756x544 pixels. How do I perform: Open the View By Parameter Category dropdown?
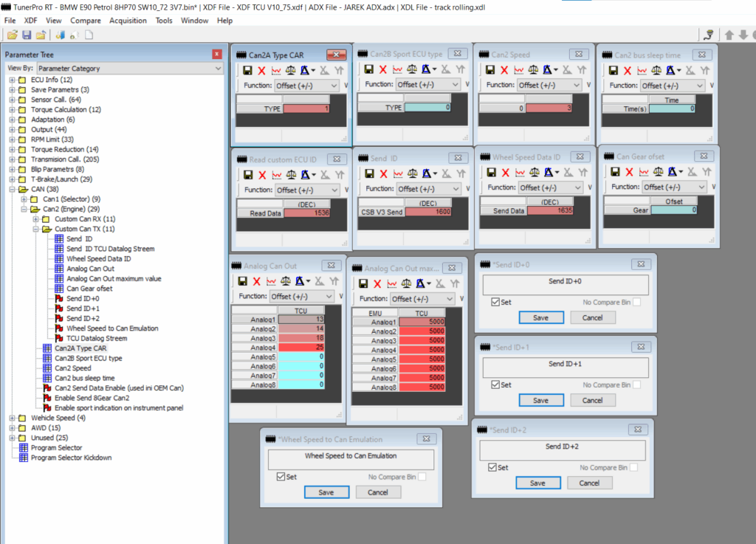[129, 68]
